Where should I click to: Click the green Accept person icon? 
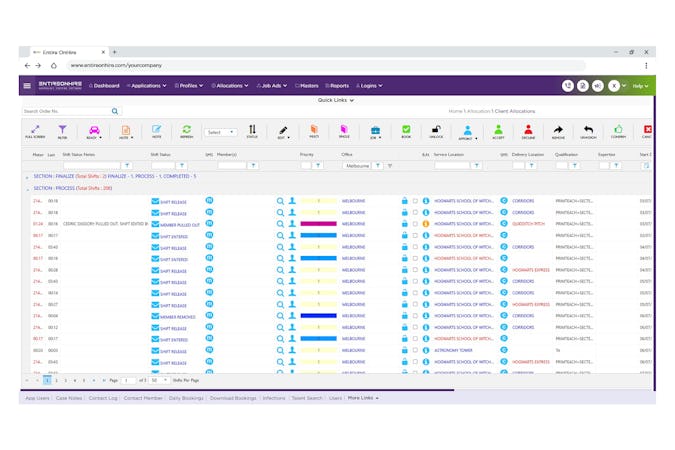498,131
